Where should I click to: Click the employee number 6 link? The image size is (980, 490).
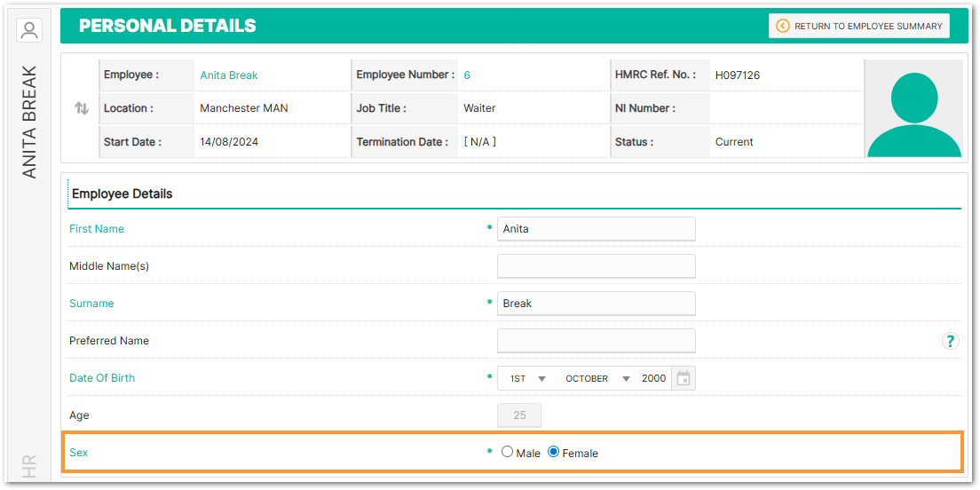(x=467, y=75)
